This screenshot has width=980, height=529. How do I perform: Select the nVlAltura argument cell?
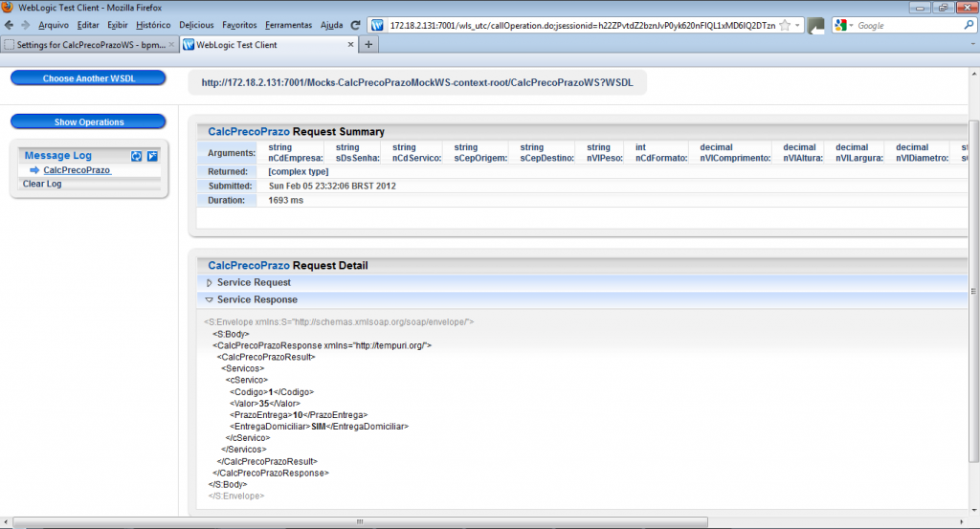click(x=803, y=152)
